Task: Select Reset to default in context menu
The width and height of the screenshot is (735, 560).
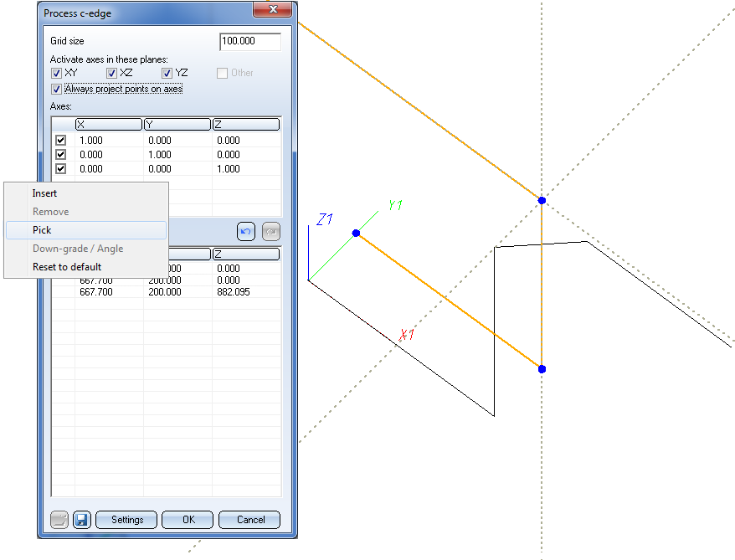Action: pyautogui.click(x=67, y=267)
